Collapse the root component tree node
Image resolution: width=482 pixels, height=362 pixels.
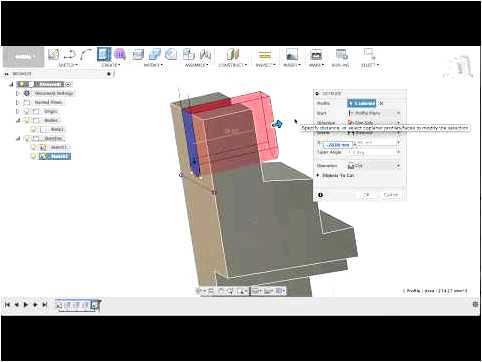(11, 84)
